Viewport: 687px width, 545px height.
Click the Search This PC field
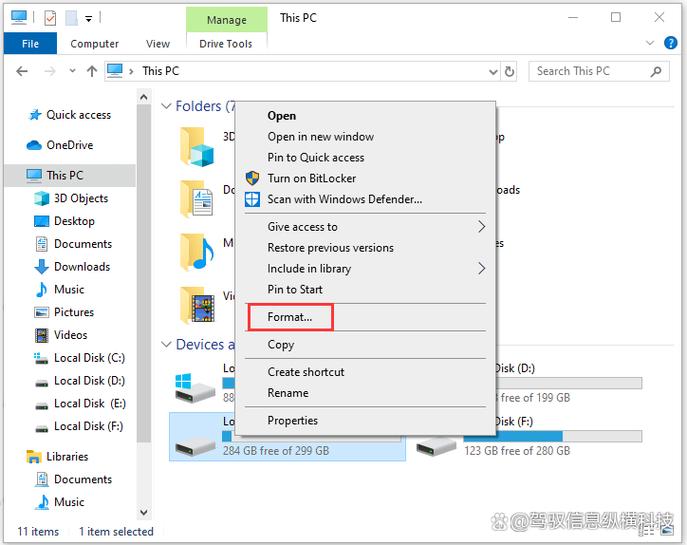coord(599,71)
